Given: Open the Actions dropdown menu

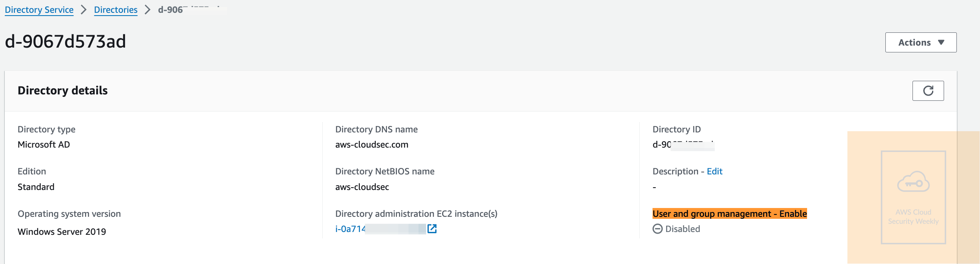Looking at the screenshot, I should [x=921, y=42].
